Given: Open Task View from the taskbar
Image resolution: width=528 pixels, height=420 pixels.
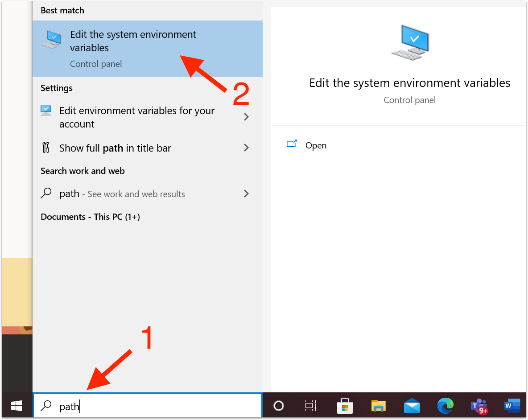Looking at the screenshot, I should (311, 406).
